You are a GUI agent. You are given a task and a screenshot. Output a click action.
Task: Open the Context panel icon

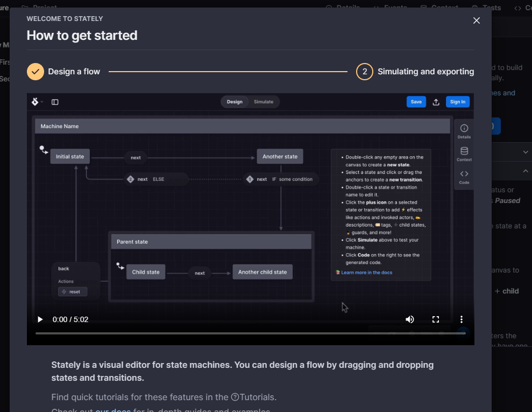464,155
